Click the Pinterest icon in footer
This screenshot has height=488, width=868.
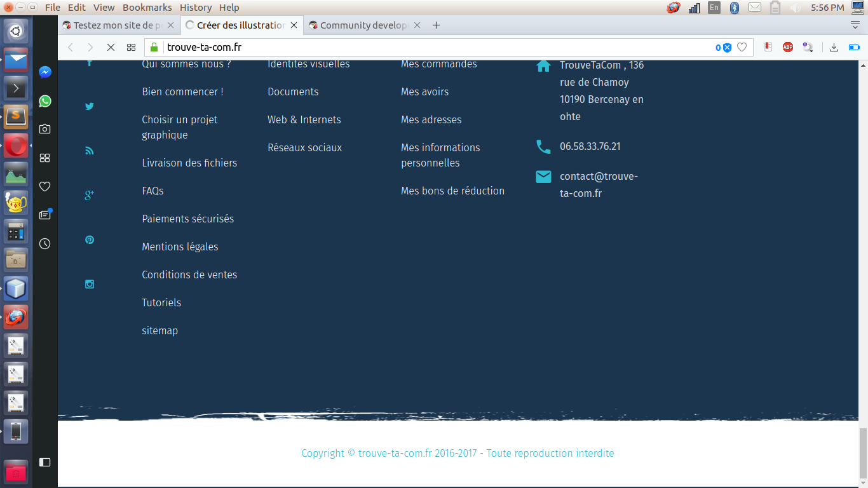[x=90, y=240]
